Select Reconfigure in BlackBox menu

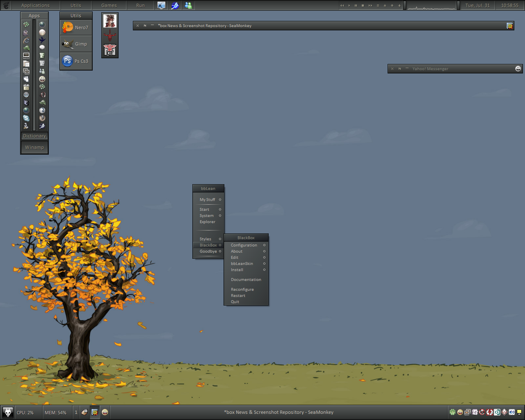242,290
